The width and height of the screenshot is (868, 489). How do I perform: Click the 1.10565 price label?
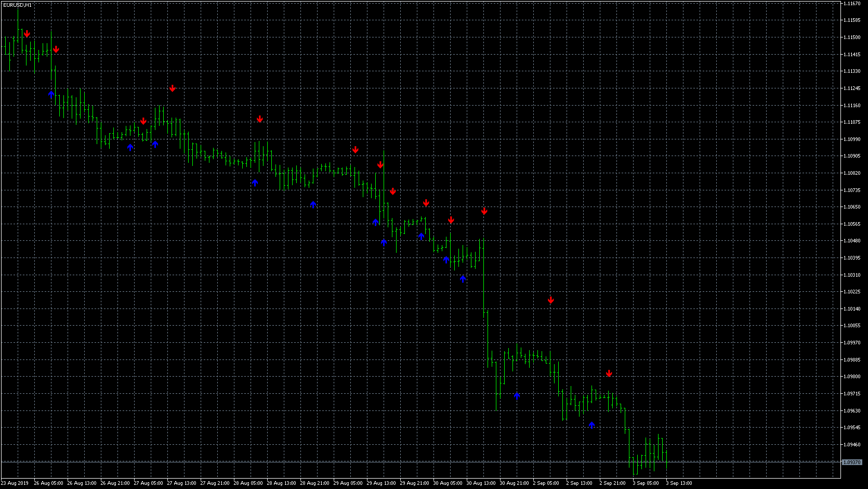(852, 224)
